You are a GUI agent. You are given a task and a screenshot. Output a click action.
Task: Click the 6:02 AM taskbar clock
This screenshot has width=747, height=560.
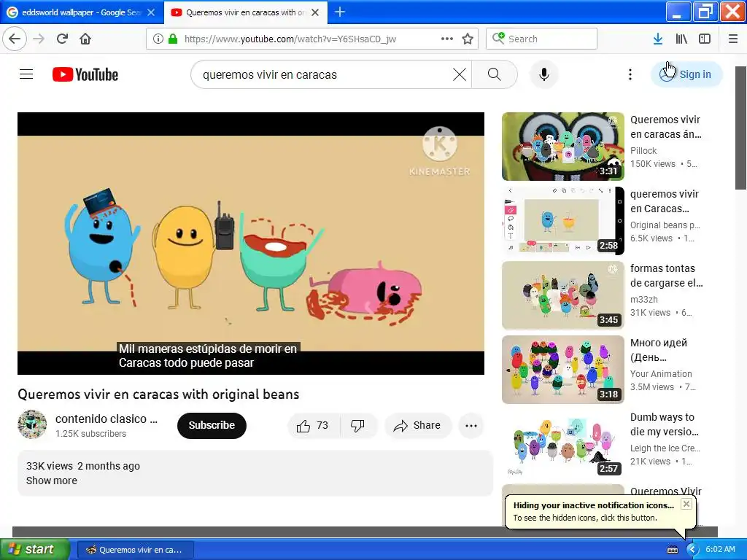pos(720,549)
